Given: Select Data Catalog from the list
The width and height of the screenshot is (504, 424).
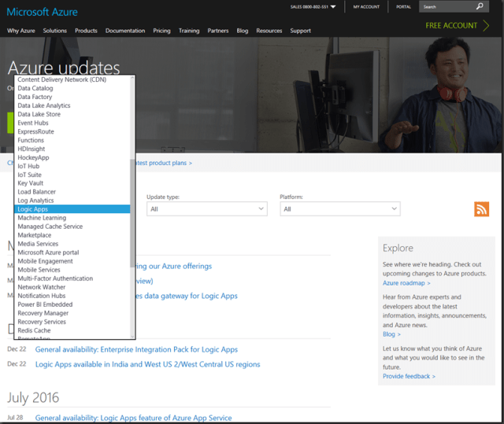Looking at the screenshot, I should pyautogui.click(x=72, y=88).
